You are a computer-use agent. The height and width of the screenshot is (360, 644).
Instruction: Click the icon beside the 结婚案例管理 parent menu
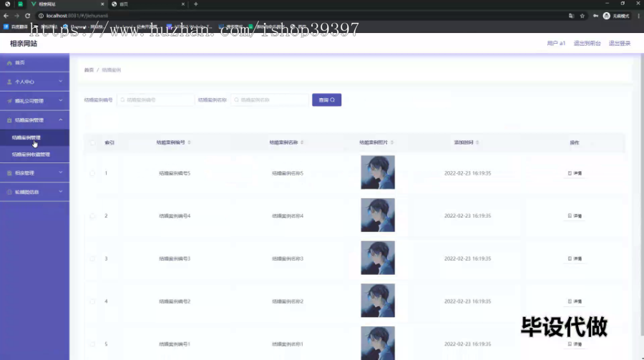(9, 120)
